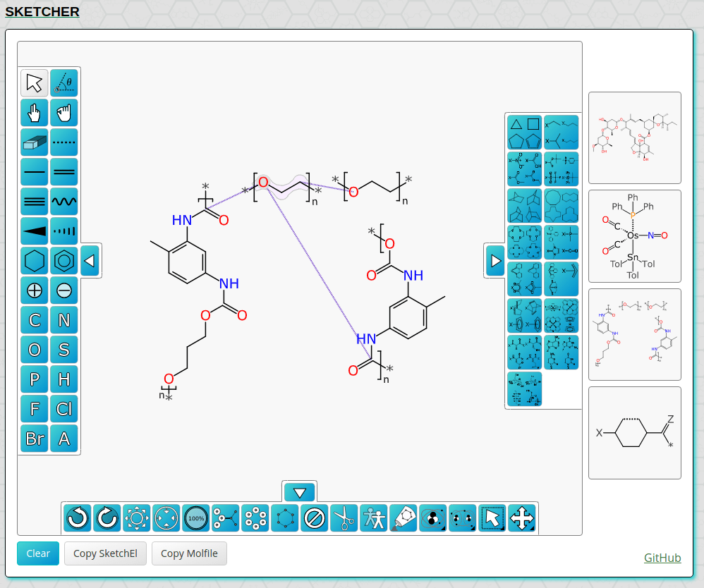Choose the Bromine (Br) atom tool
704x588 pixels.
(35, 439)
